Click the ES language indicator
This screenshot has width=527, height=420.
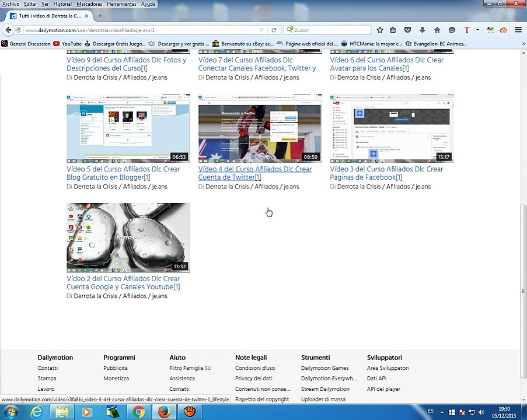[430, 411]
